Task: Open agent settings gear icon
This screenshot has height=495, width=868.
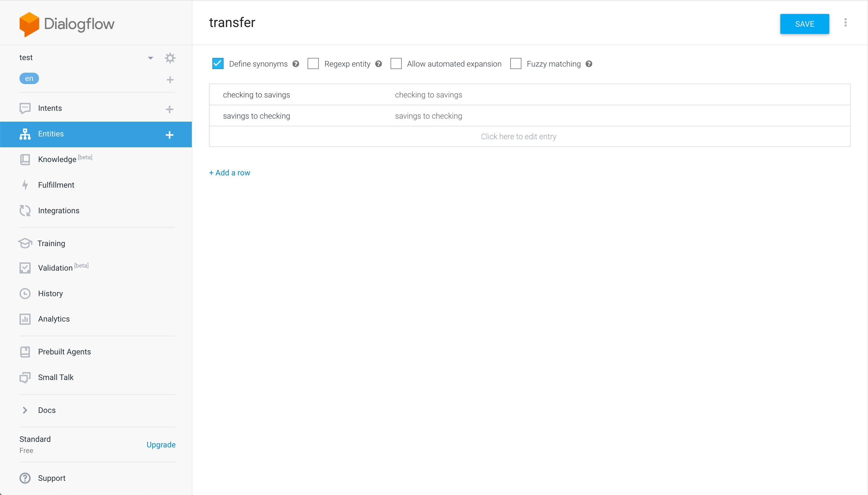Action: click(170, 58)
